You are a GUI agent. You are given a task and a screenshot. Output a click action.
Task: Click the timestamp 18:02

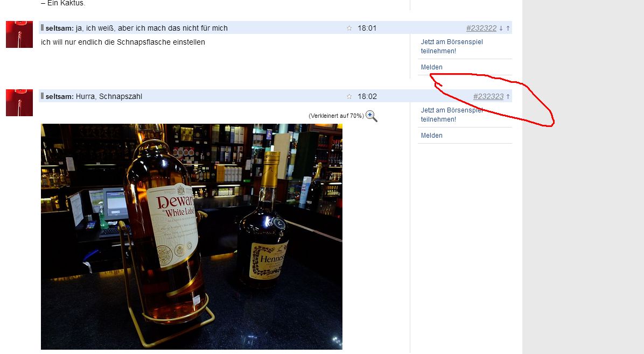367,97
